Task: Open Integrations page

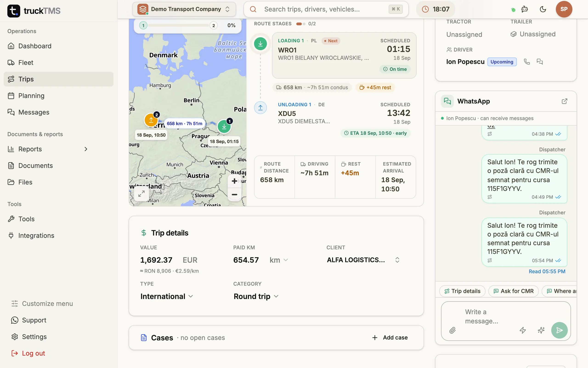Action: [58, 235]
